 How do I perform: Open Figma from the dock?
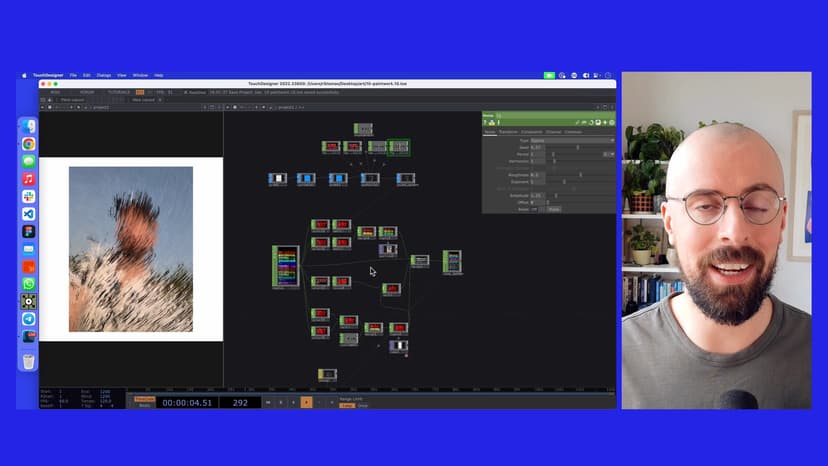[x=29, y=231]
